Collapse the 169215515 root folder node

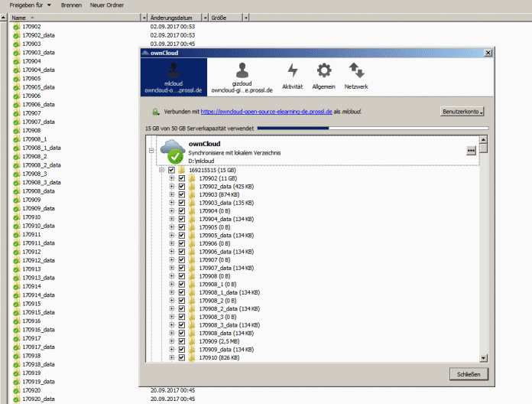click(x=162, y=169)
